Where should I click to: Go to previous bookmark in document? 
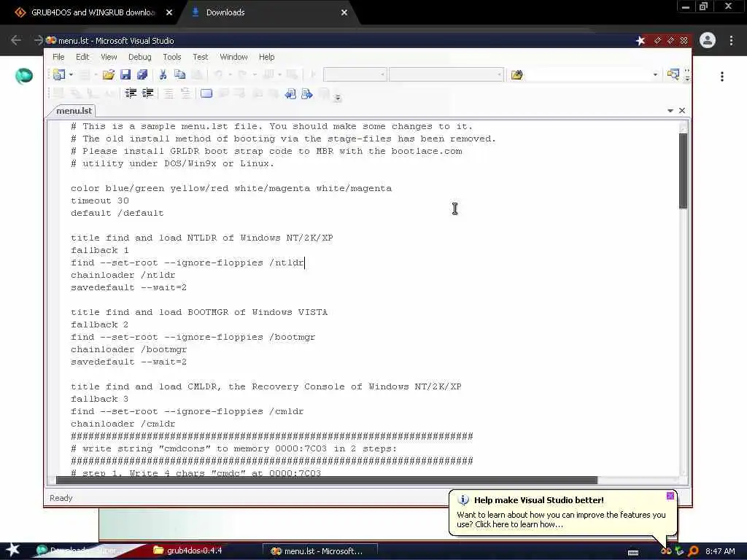click(x=290, y=94)
